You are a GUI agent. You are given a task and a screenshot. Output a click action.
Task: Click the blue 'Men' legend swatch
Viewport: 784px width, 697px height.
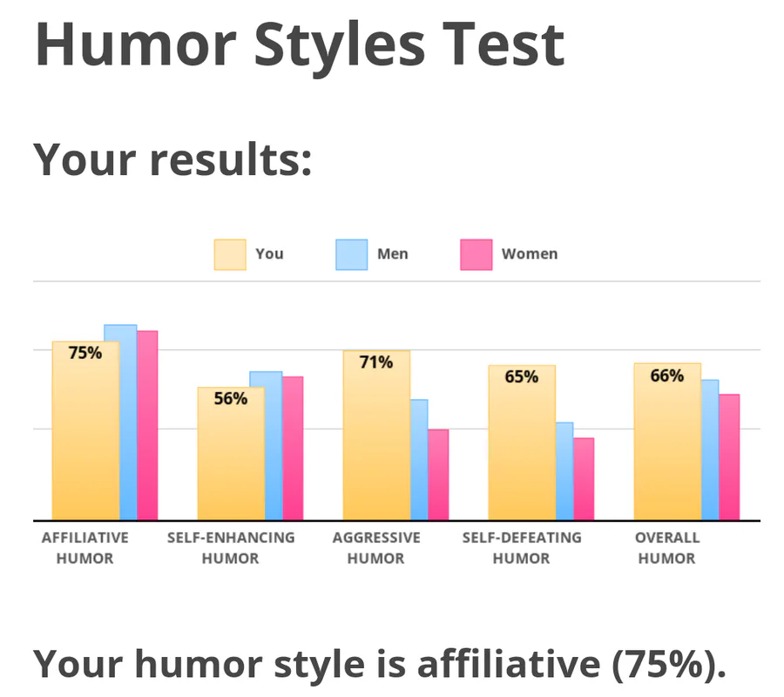352,254
